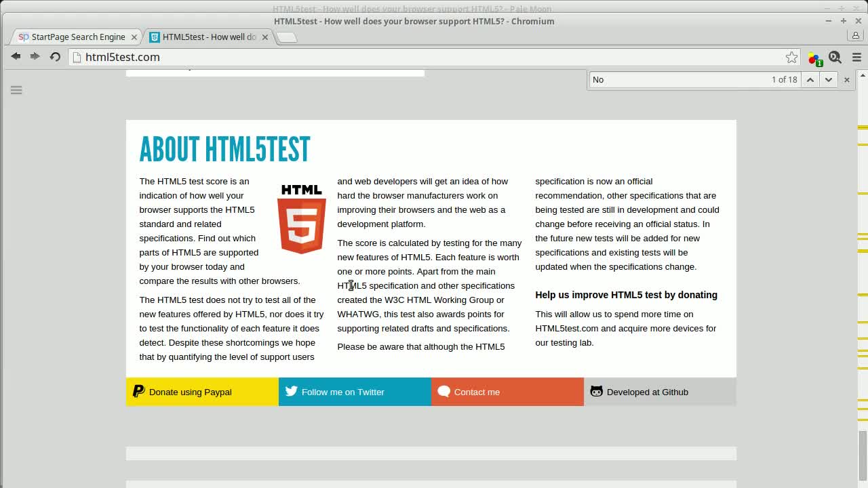Click the StartPage tab favicon

click(x=24, y=37)
